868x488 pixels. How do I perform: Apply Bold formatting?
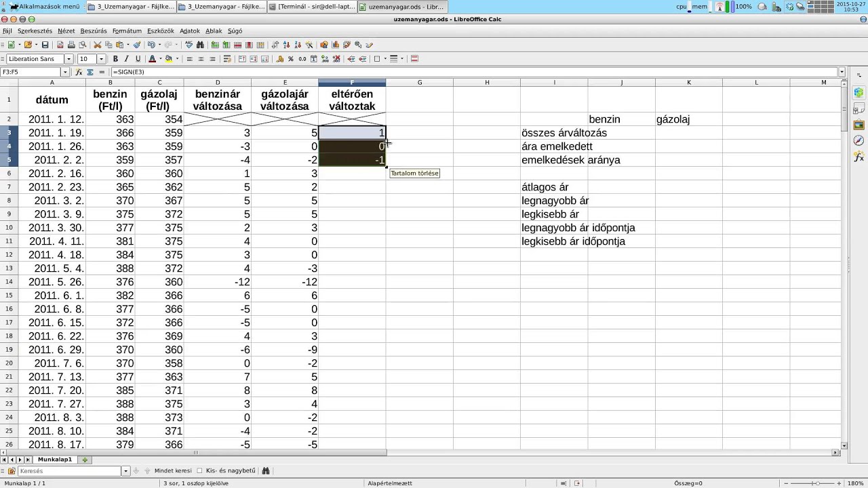(x=115, y=59)
